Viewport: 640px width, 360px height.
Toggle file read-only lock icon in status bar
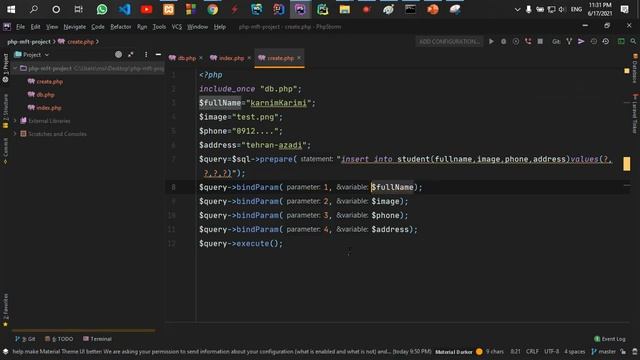[623, 352]
